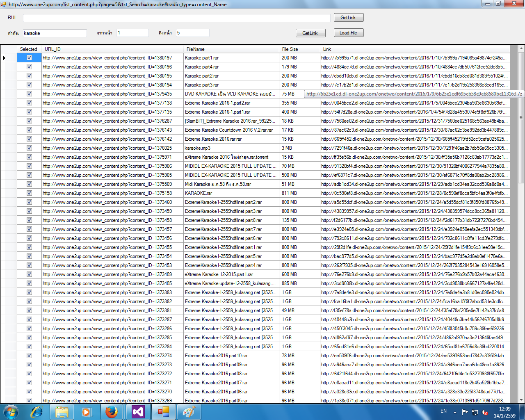Uncheck the Extreme.Karaoke.2016.rar.rar row checkbox
This screenshot has width=525, height=420.
pos(29,139)
